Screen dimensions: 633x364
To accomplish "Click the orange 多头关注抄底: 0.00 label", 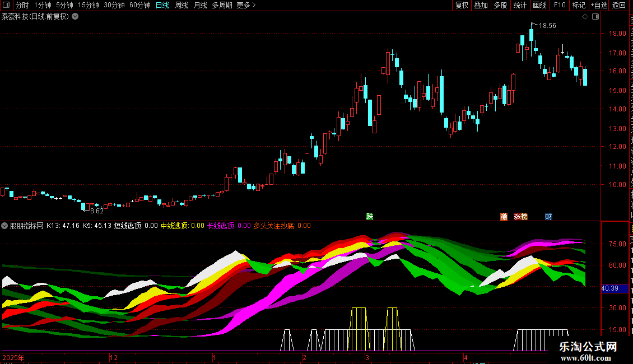I will pos(282,226).
